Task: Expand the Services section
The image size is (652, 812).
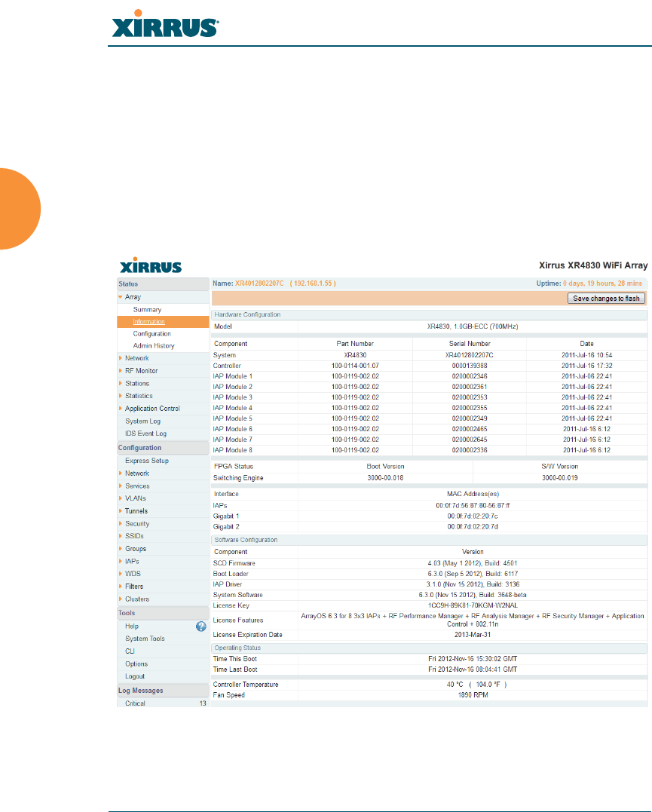Action: click(x=120, y=486)
